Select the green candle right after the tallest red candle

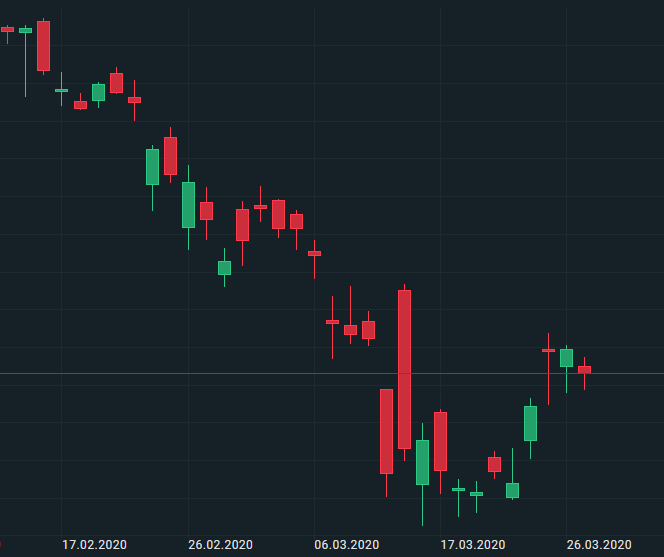[422, 462]
